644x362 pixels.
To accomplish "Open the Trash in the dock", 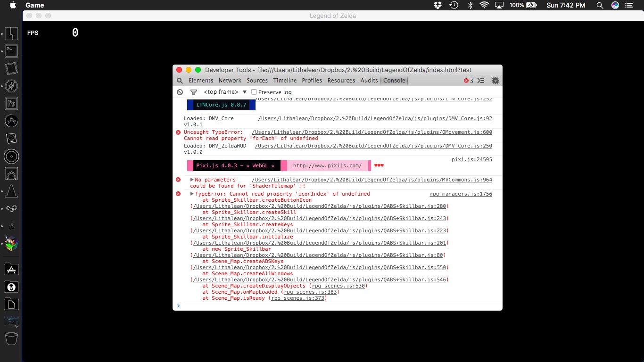I will 11,338.
